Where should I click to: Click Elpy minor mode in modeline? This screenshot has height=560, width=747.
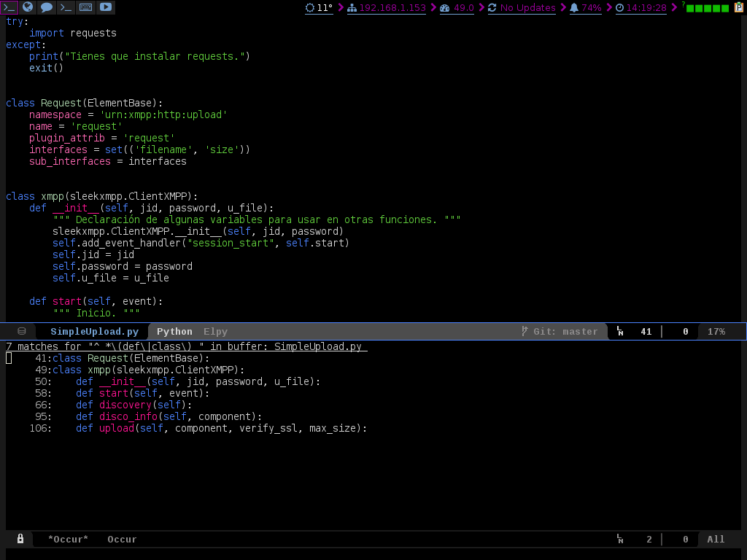[215, 332]
